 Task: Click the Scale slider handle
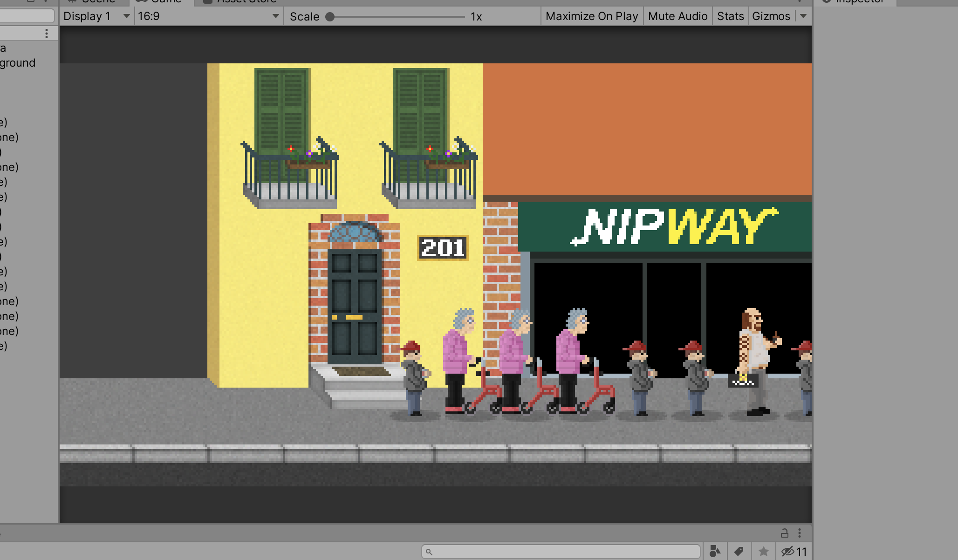click(x=330, y=17)
